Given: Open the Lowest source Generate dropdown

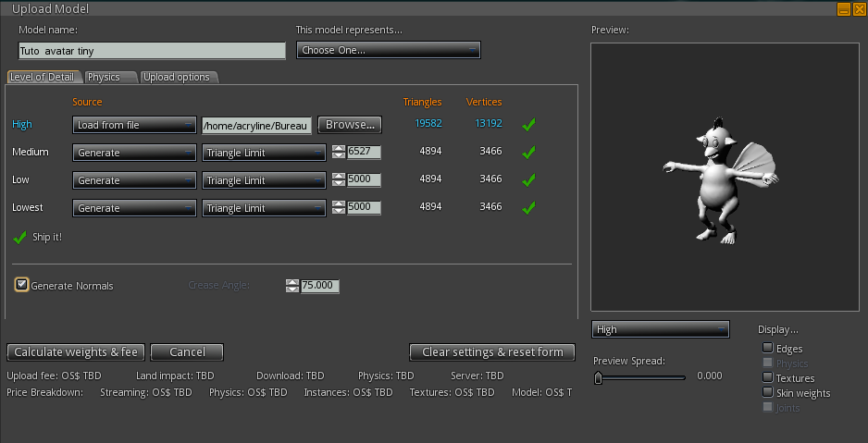Looking at the screenshot, I should (134, 208).
